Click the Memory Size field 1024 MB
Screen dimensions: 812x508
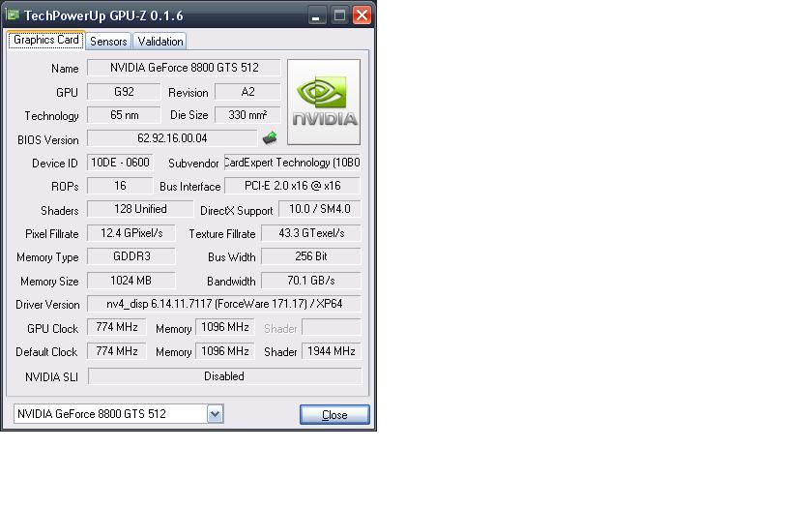(131, 281)
